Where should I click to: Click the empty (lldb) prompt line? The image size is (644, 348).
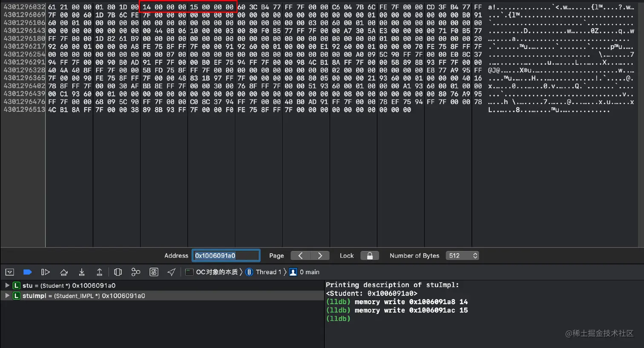(x=338, y=319)
